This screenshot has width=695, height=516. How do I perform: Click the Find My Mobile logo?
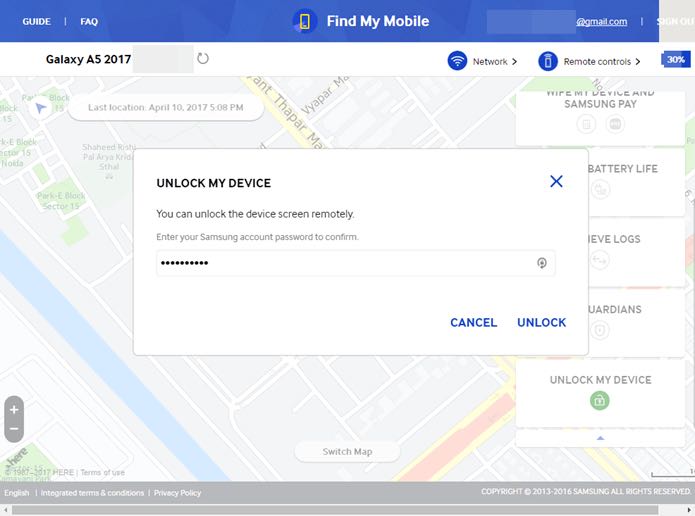click(x=305, y=21)
